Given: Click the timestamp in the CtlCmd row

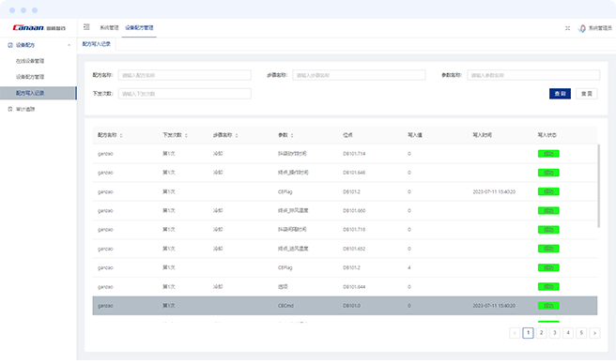Looking at the screenshot, I should click(x=494, y=306).
